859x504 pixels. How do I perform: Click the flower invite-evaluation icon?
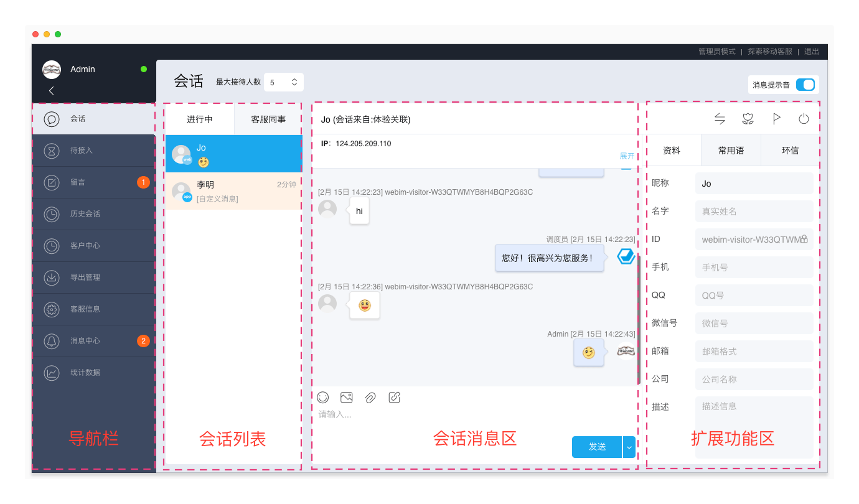pos(748,118)
